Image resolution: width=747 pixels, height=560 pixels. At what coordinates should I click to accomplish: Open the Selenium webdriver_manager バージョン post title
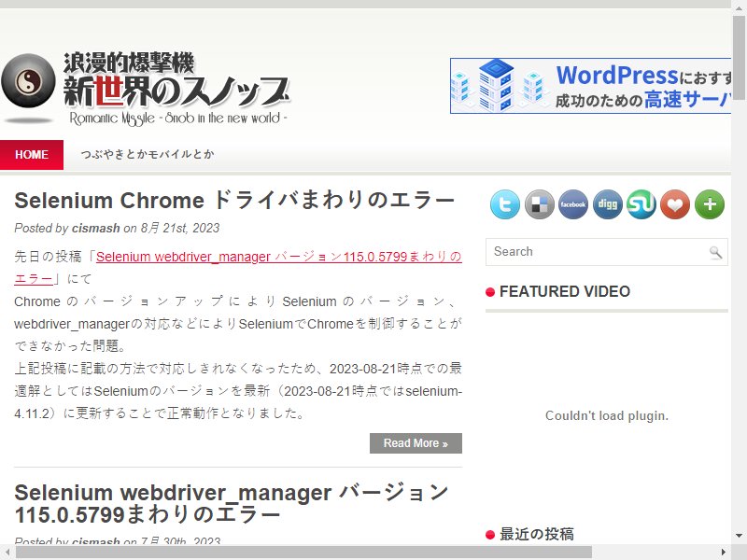click(x=232, y=503)
